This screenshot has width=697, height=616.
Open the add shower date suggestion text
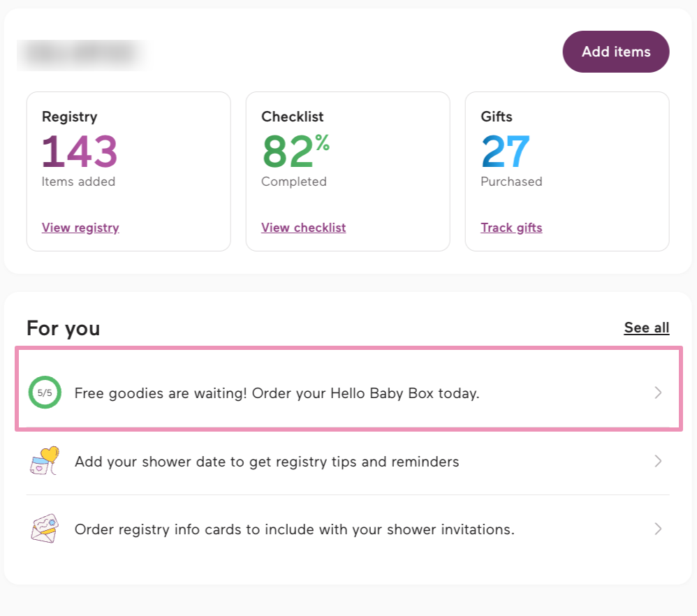click(267, 462)
